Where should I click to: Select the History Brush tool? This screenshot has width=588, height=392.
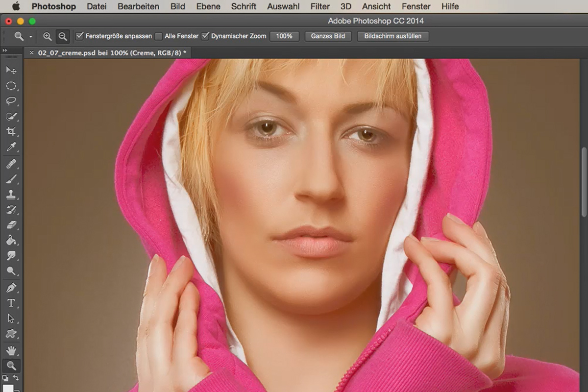tap(11, 210)
